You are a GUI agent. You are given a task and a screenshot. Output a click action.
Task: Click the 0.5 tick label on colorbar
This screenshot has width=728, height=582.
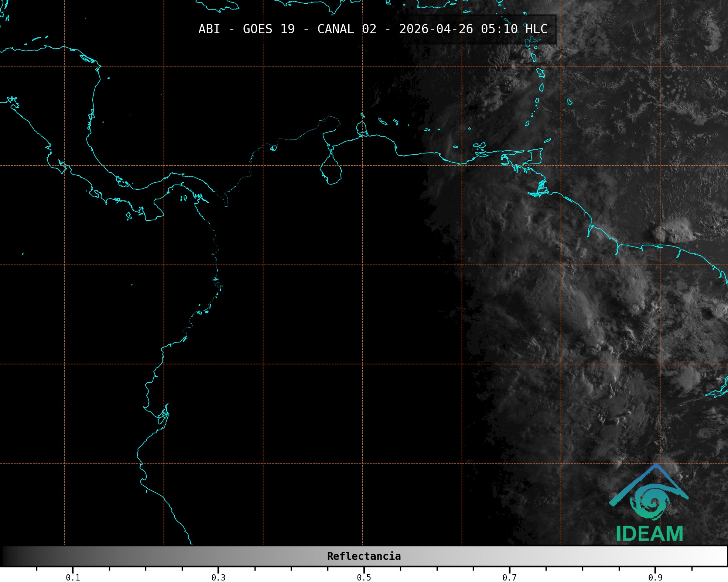click(364, 577)
